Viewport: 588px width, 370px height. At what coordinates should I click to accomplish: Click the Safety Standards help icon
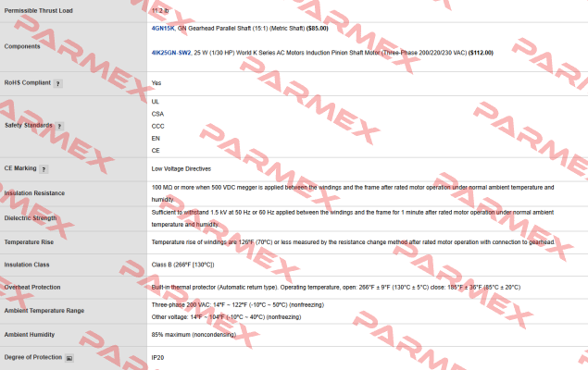point(59,126)
